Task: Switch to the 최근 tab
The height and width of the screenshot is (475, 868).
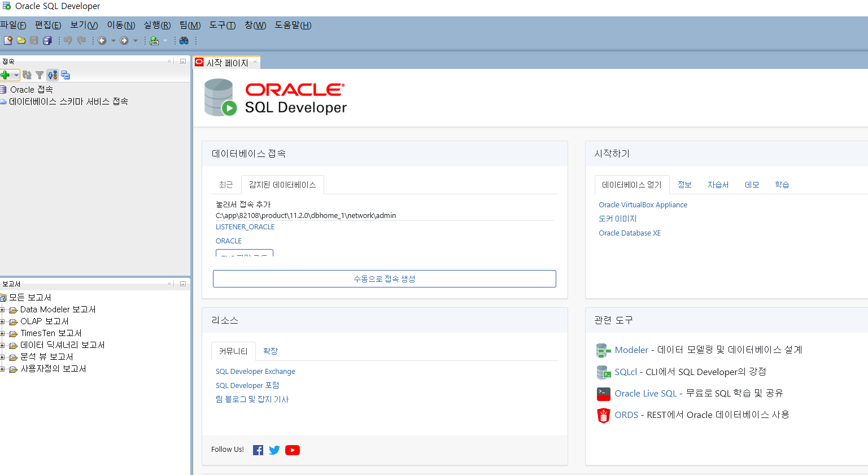Action: 226,185
